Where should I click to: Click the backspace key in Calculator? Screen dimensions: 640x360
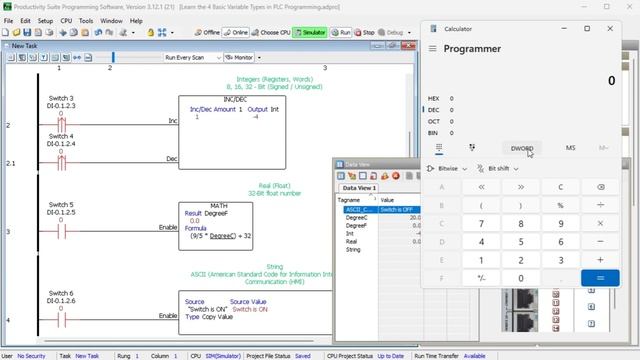[x=600, y=187]
